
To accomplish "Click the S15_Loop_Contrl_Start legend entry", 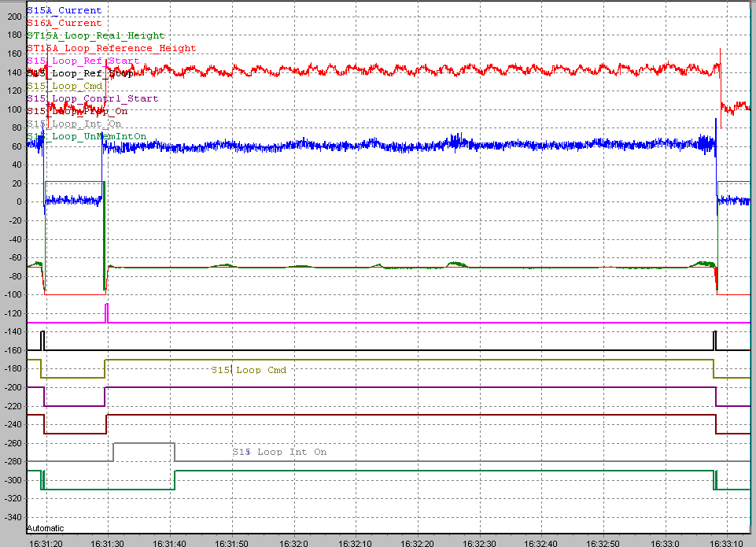I will tap(92, 98).
